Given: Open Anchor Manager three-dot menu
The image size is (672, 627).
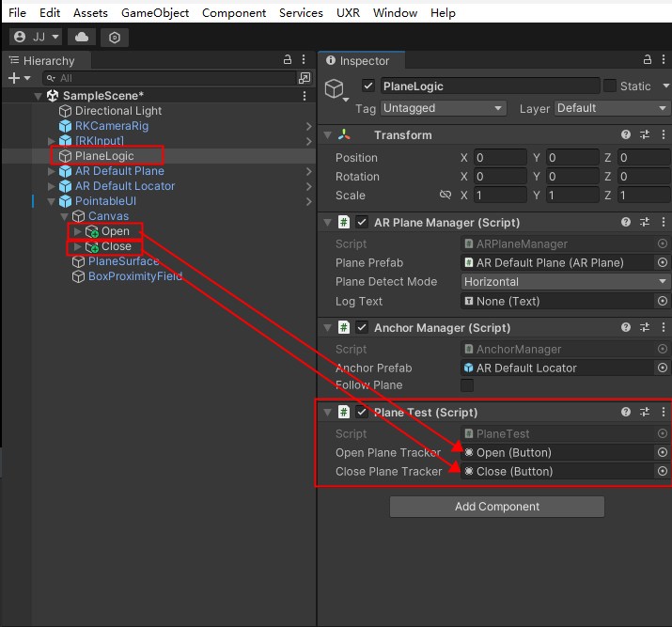Looking at the screenshot, I should point(664,327).
